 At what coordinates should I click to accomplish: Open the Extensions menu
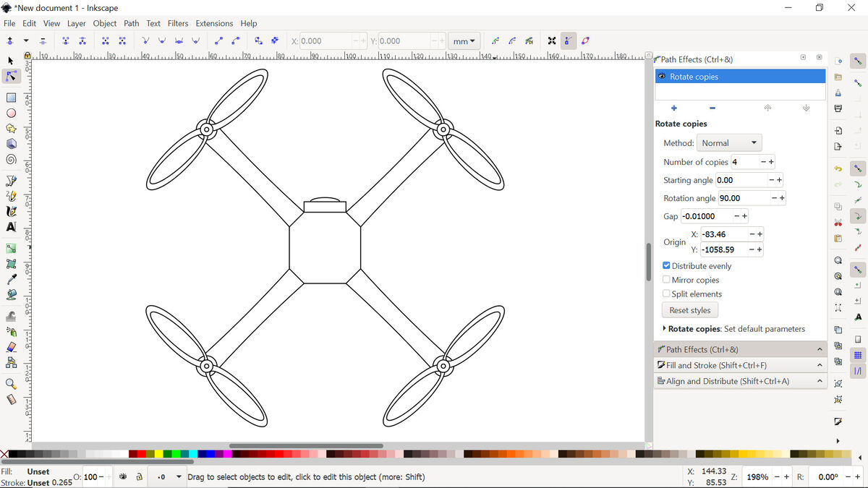(x=214, y=23)
